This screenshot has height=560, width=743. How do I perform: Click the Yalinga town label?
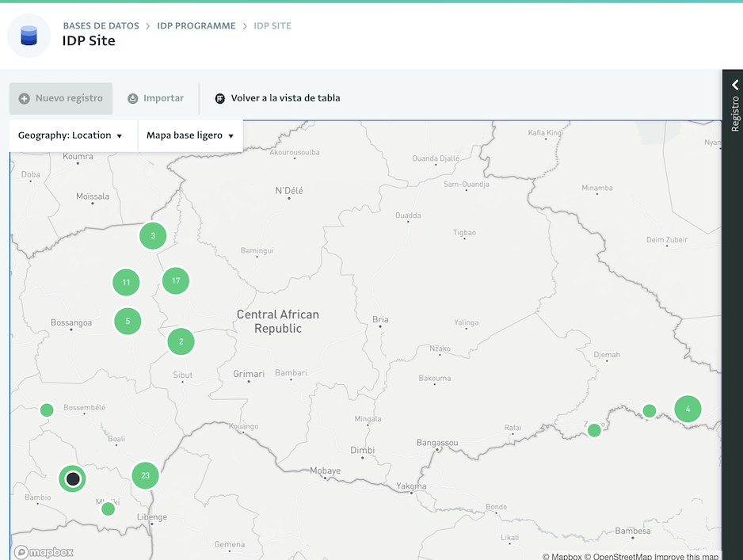[467, 322]
